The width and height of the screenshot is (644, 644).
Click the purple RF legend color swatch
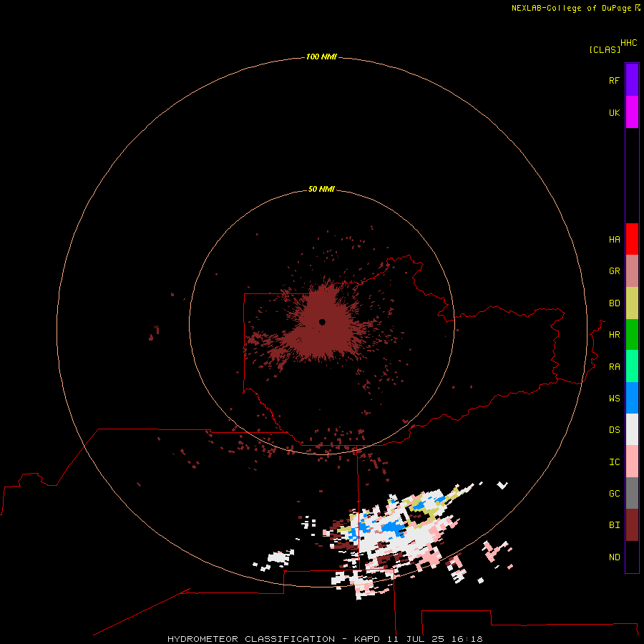632,80
